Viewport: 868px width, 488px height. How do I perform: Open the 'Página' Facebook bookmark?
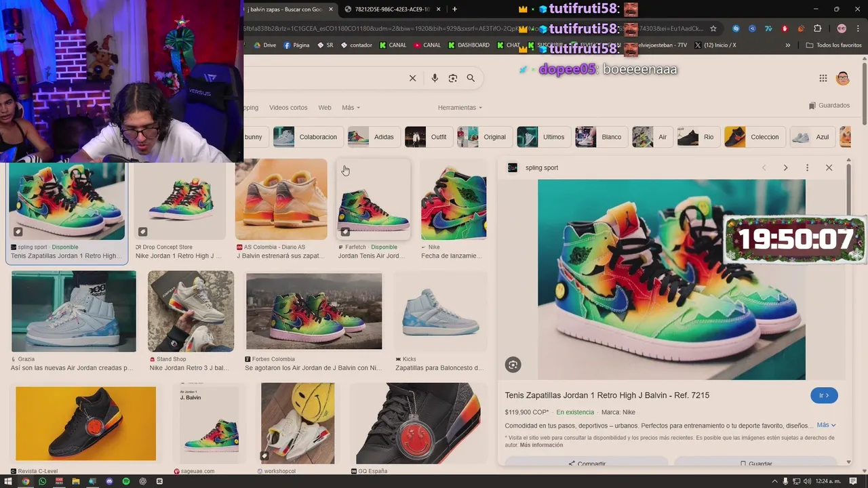[297, 45]
